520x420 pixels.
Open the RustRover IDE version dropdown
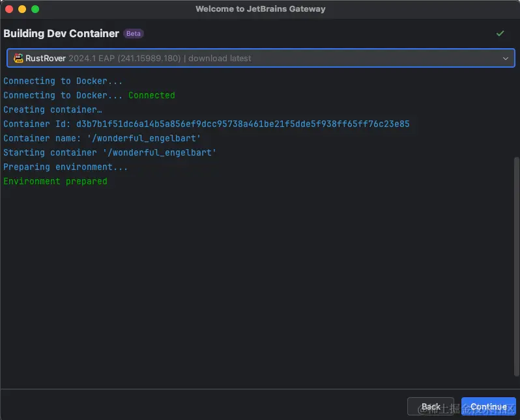click(261, 58)
